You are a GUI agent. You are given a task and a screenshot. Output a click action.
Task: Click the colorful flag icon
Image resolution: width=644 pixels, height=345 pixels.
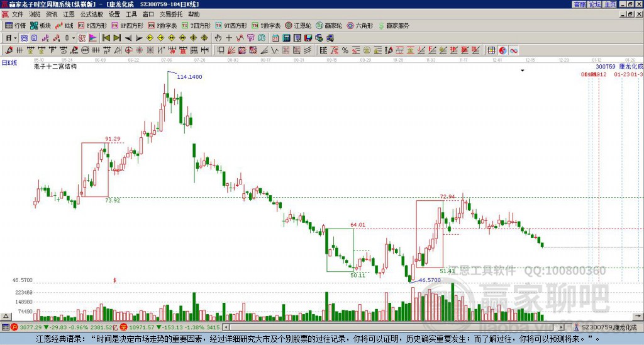[x=93, y=38]
